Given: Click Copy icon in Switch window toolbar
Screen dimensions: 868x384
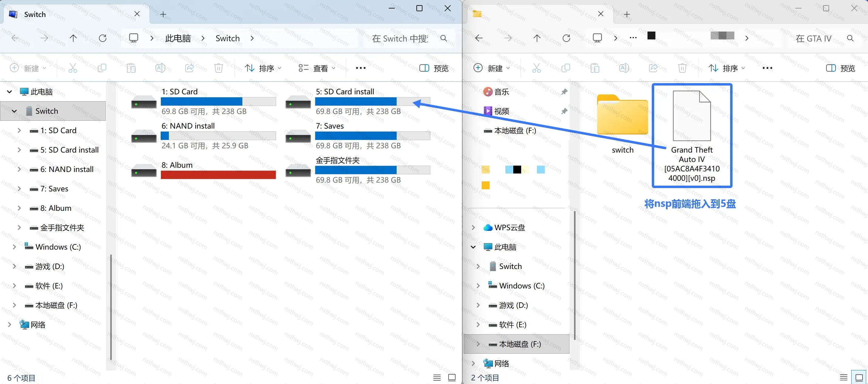Looking at the screenshot, I should pos(102,68).
